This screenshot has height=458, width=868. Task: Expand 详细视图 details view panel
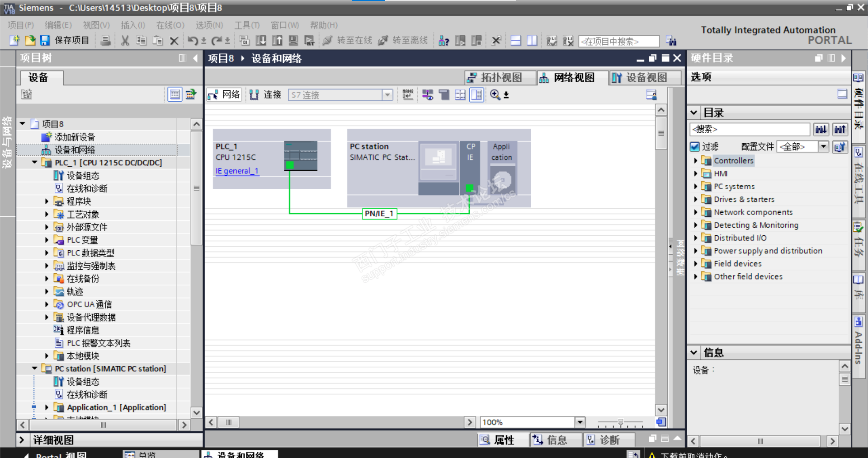pyautogui.click(x=22, y=440)
